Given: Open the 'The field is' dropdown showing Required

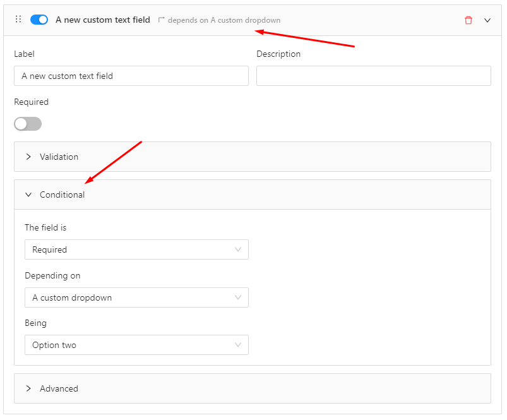Looking at the screenshot, I should coord(136,249).
